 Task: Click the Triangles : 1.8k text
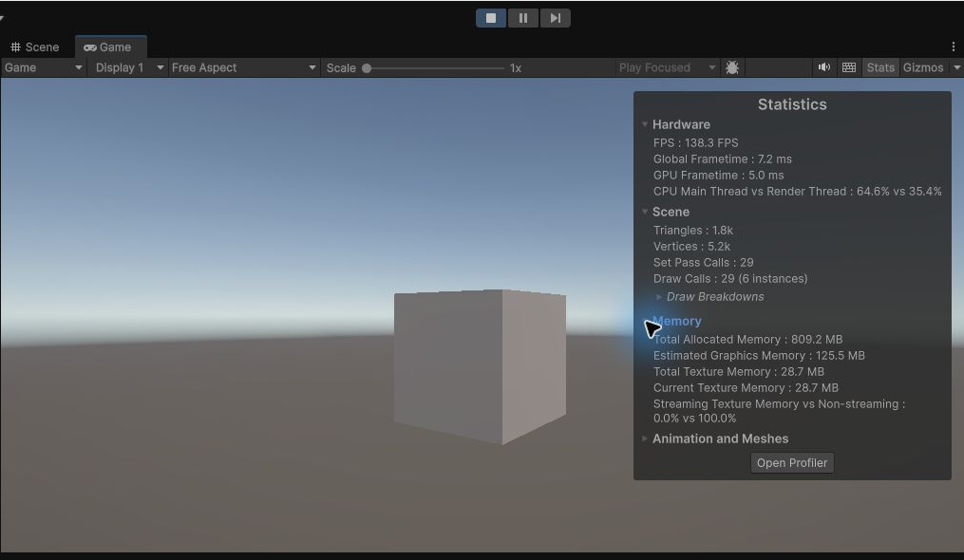point(693,231)
